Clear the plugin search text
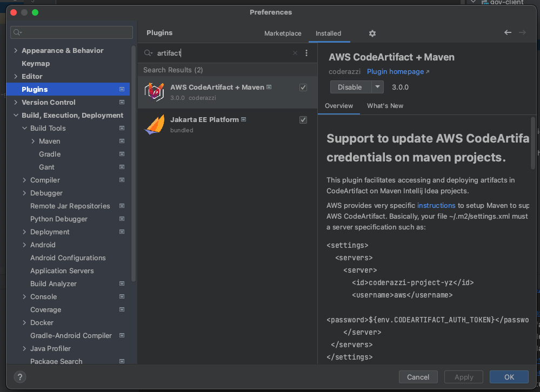 [295, 53]
